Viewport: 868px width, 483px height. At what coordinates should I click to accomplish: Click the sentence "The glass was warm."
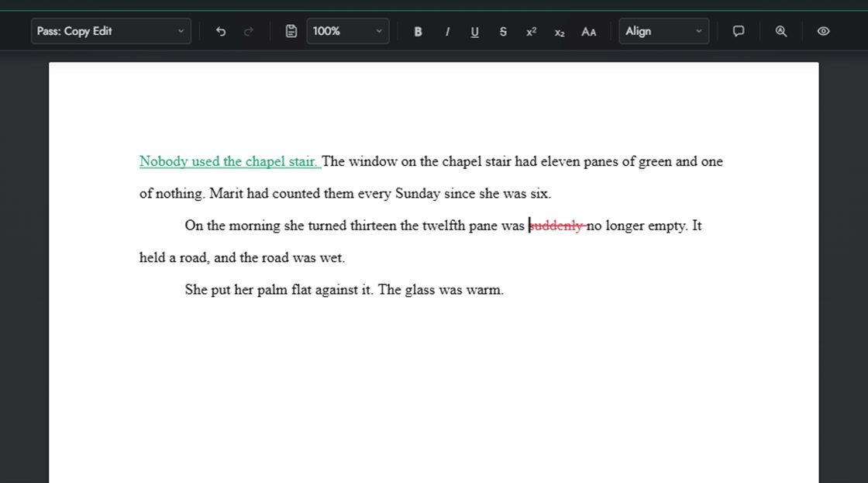(x=441, y=290)
